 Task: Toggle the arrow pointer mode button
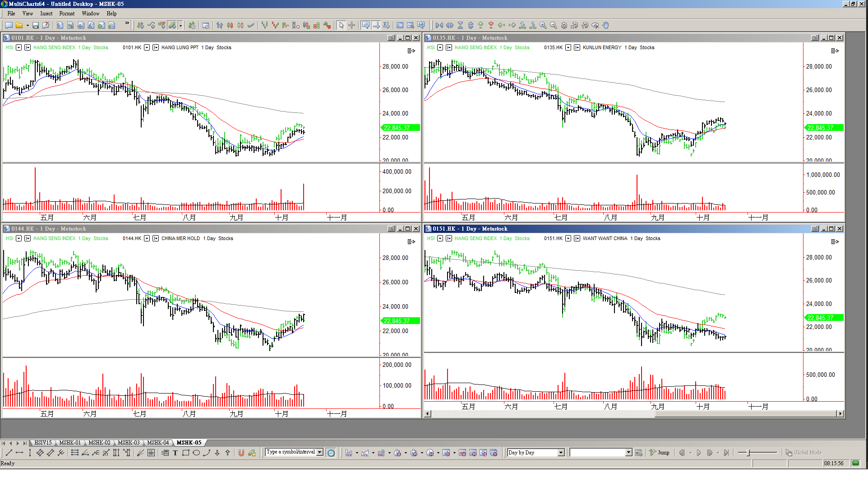pos(342,25)
